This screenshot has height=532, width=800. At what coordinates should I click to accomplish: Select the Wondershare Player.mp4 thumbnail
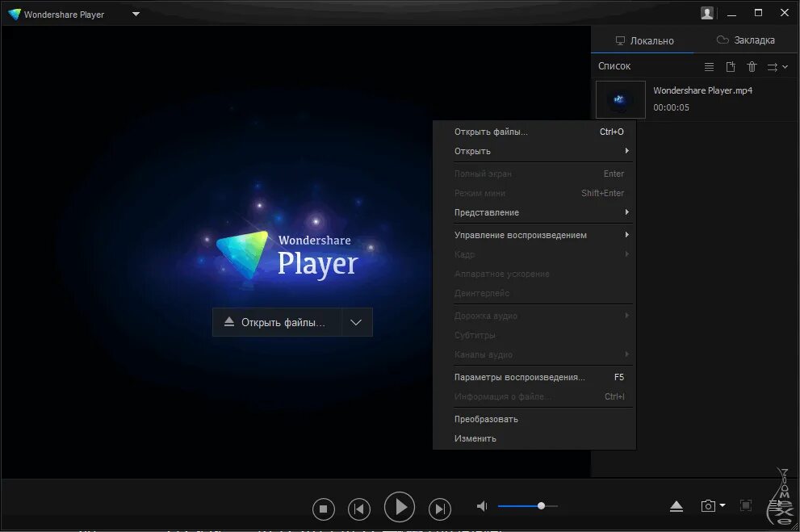click(621, 100)
